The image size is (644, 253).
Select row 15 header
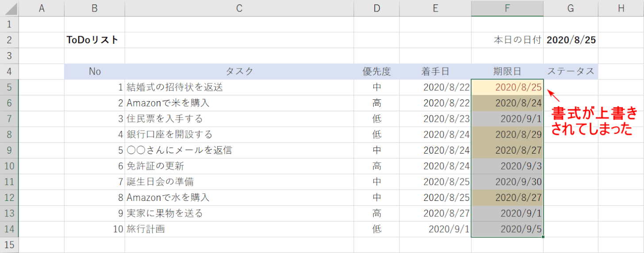coord(9,245)
